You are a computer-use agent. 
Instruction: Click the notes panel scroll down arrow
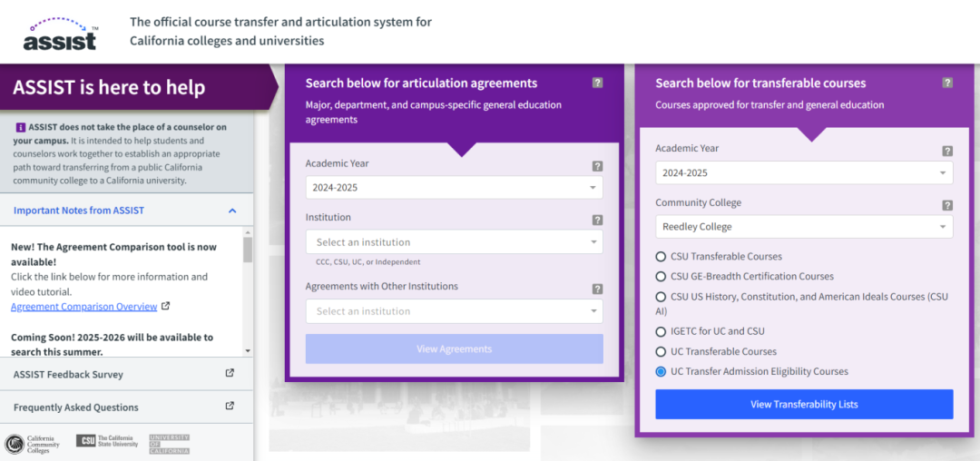point(248,351)
